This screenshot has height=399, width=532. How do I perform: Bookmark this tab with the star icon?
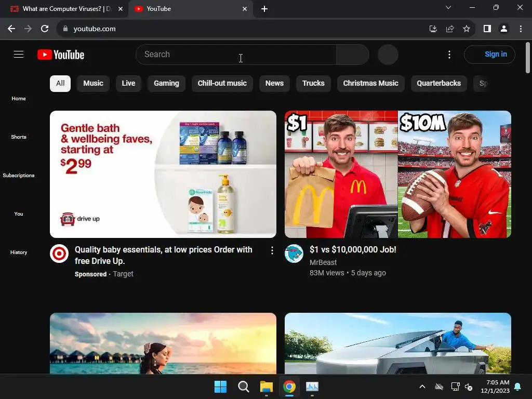pos(467,29)
